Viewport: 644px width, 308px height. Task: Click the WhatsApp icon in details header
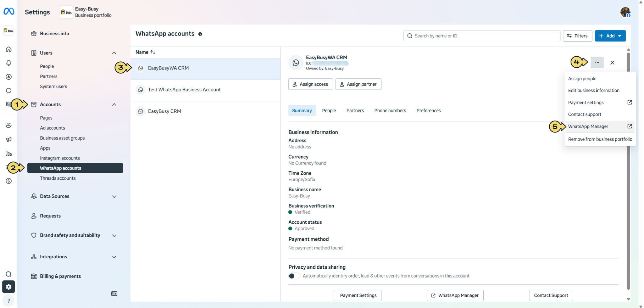(296, 63)
